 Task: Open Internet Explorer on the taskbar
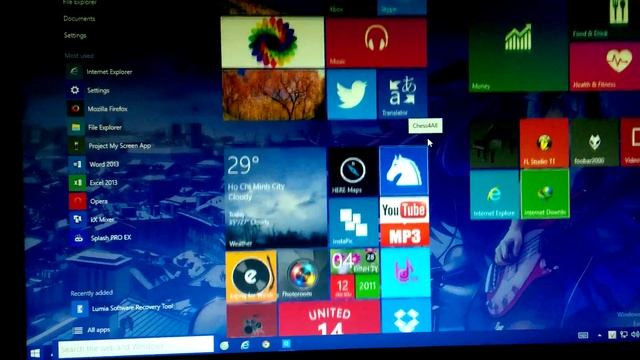coord(245,345)
